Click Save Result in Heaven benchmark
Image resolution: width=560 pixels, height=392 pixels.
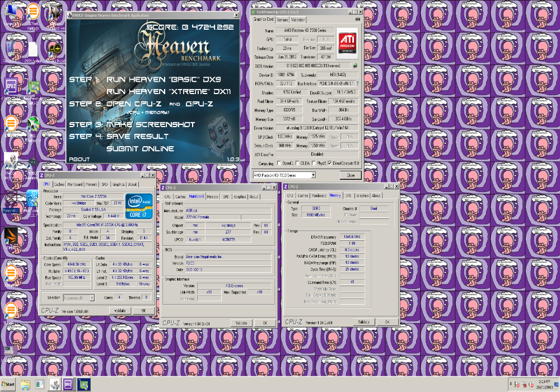click(138, 137)
